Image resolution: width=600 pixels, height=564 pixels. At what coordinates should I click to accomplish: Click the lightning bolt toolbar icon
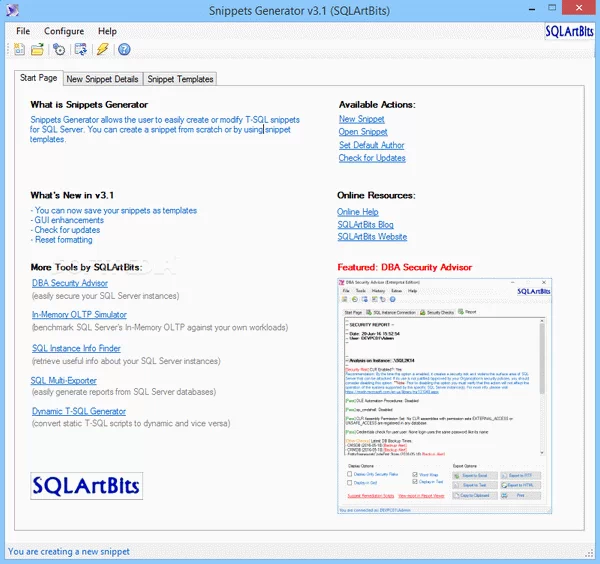(102, 49)
